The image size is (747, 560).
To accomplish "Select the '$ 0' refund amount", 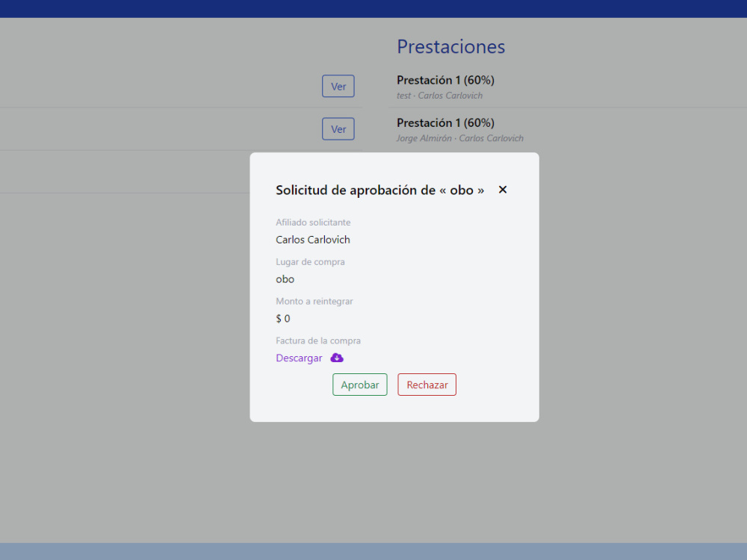I will [x=283, y=319].
